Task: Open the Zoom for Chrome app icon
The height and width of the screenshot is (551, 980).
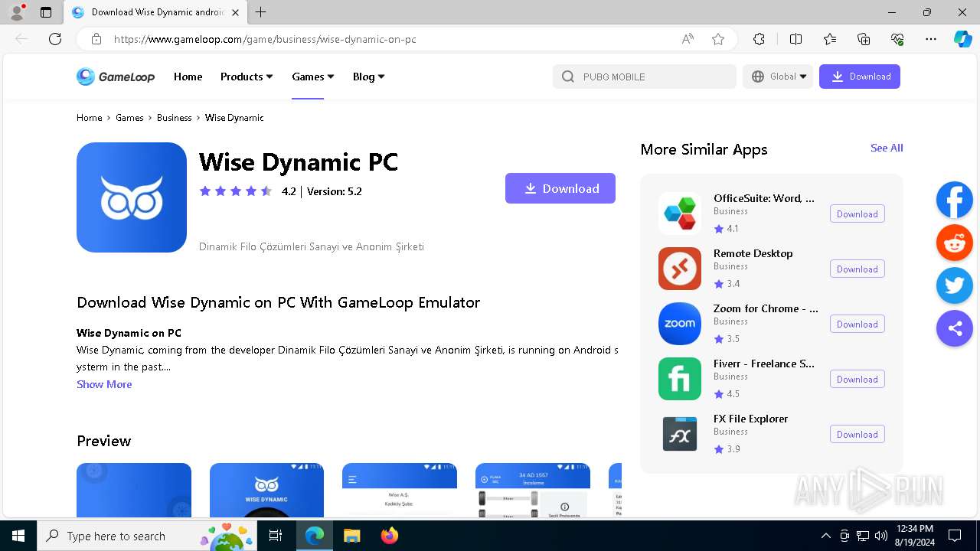Action: [680, 324]
